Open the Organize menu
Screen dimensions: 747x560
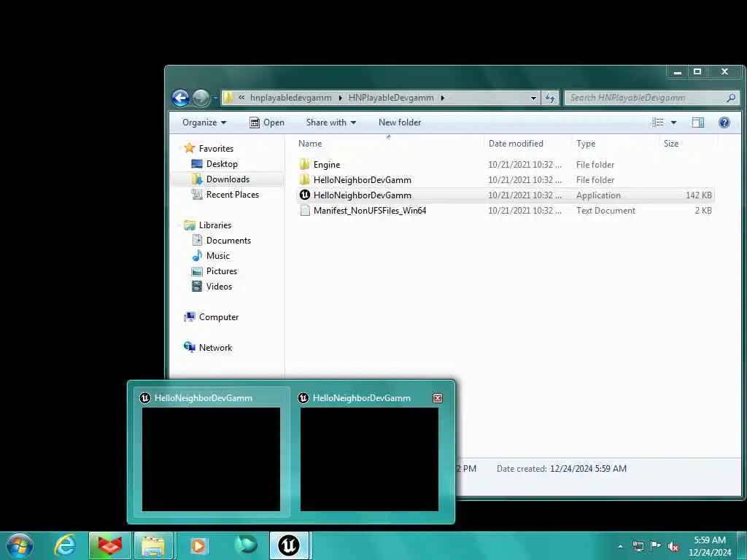204,122
